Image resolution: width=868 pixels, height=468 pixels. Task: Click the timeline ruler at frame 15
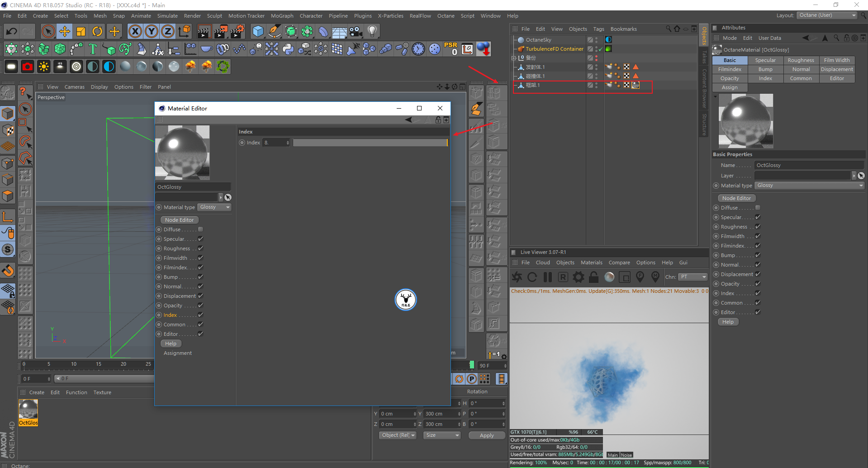(x=99, y=364)
